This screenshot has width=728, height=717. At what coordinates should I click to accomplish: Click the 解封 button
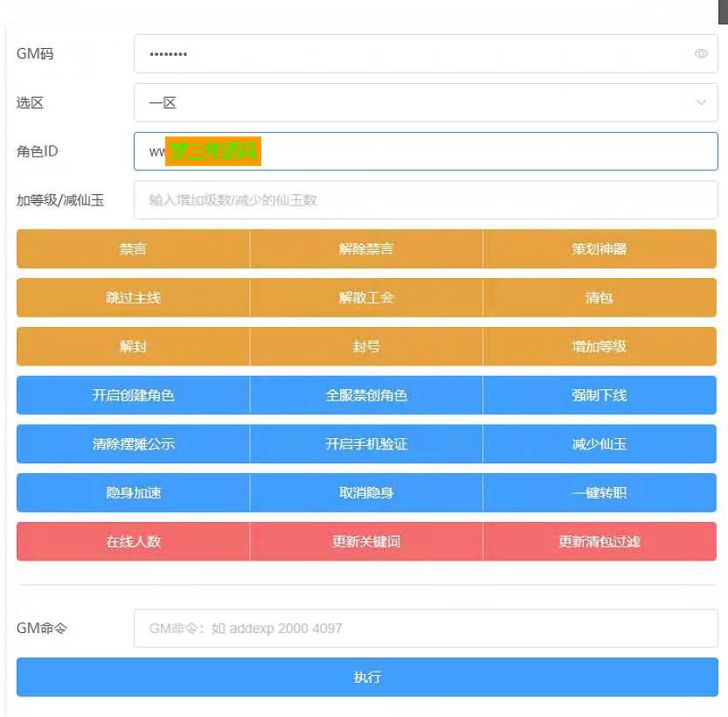click(133, 346)
